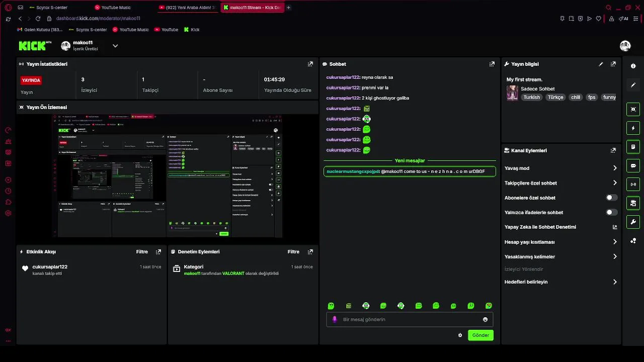644x362 pixels.
Task: Open chat settings gear beside Gönder
Action: pos(460,335)
